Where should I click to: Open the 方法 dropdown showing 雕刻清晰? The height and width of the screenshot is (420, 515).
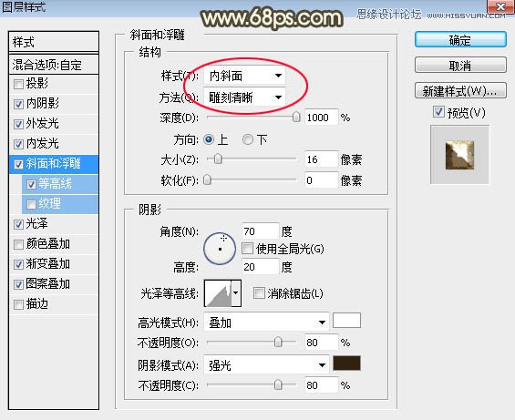244,97
